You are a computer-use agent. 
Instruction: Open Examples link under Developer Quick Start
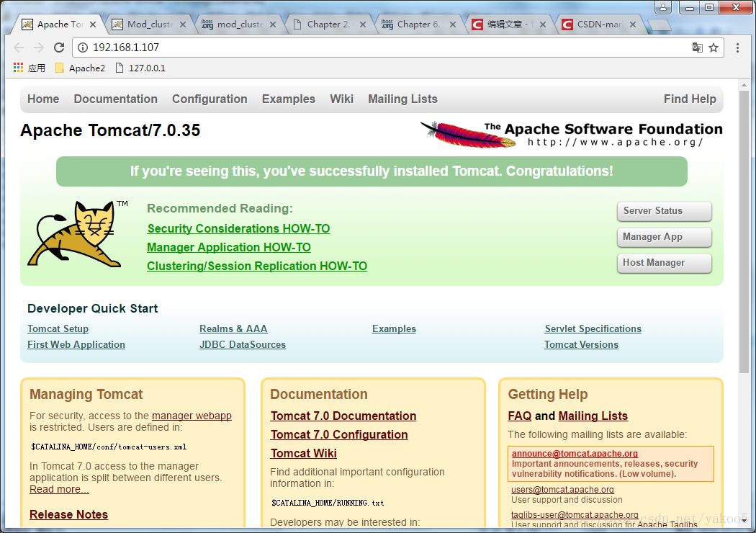394,328
